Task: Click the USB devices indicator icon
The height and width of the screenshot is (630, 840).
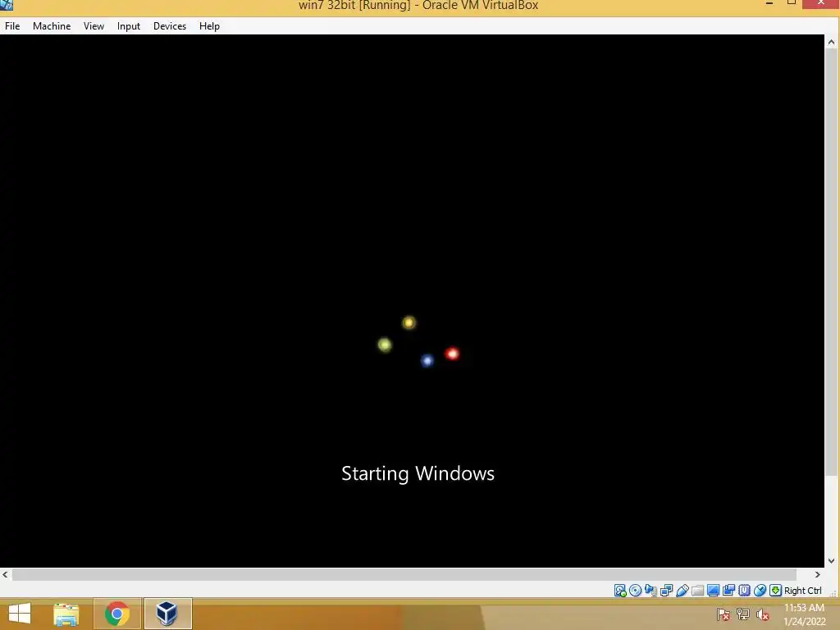Action: pos(682,591)
